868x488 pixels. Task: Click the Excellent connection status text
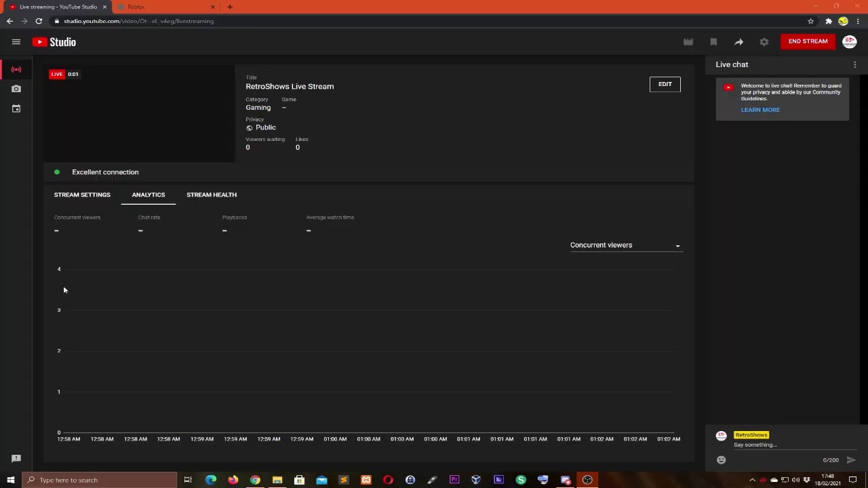[105, 172]
